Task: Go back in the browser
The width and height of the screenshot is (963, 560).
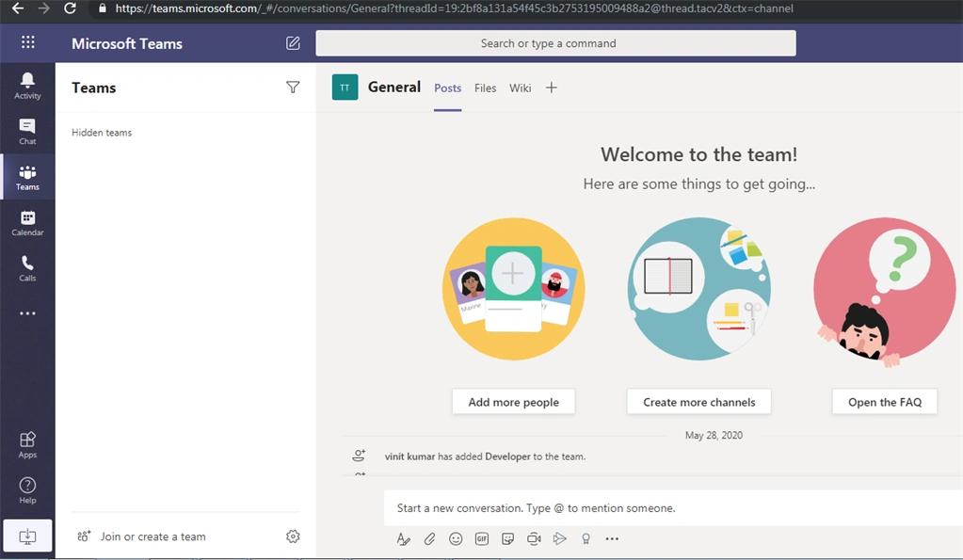Action: point(18,8)
